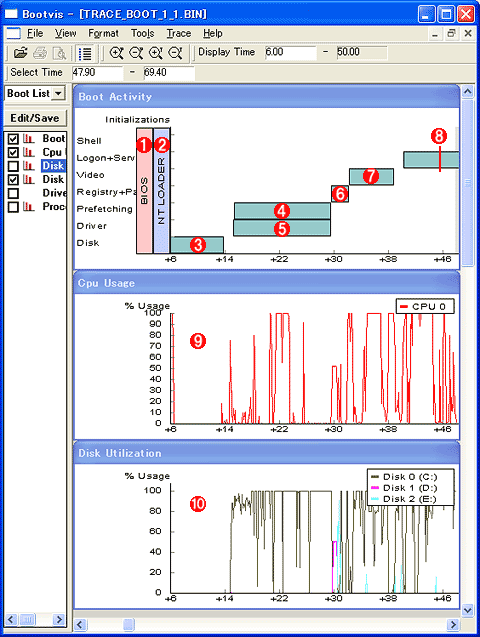The height and width of the screenshot is (637, 480).
Task: Click the Display Time start field 6.00
Action: [290, 52]
